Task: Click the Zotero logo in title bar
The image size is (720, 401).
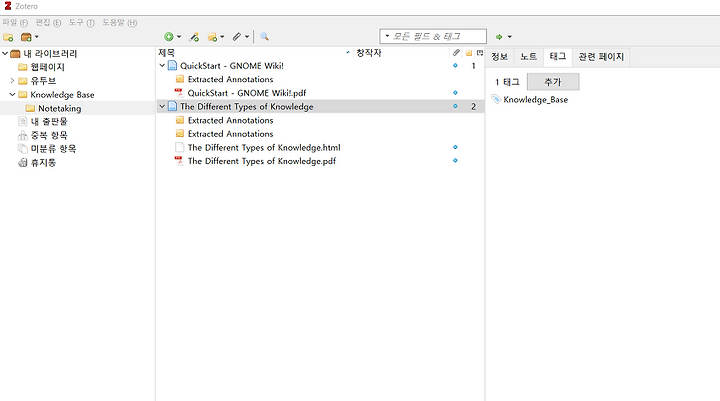Action: pyautogui.click(x=8, y=6)
